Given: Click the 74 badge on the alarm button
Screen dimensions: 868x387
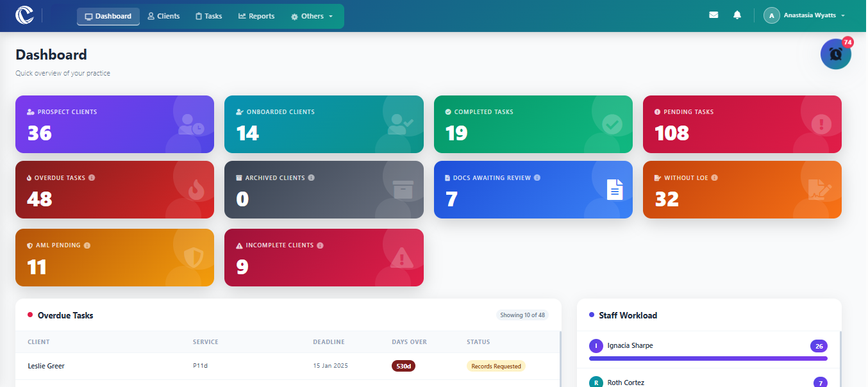Looking at the screenshot, I should tap(847, 42).
